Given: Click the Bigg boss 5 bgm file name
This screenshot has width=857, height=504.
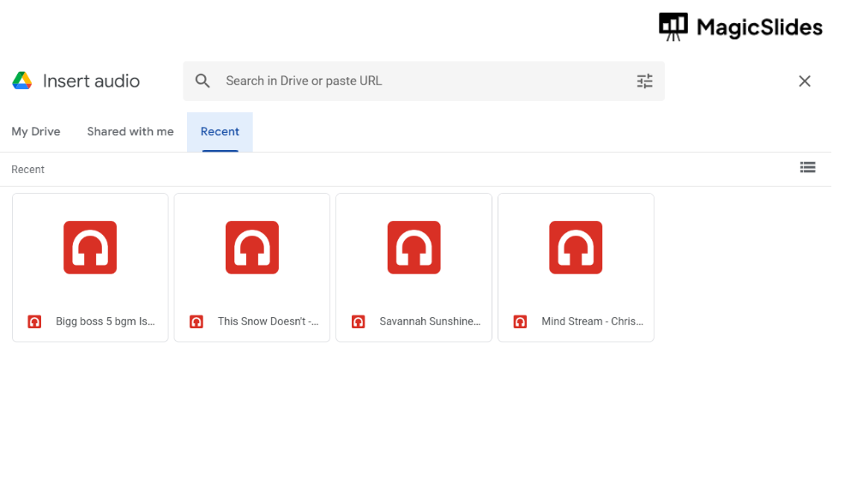Looking at the screenshot, I should pos(106,322).
